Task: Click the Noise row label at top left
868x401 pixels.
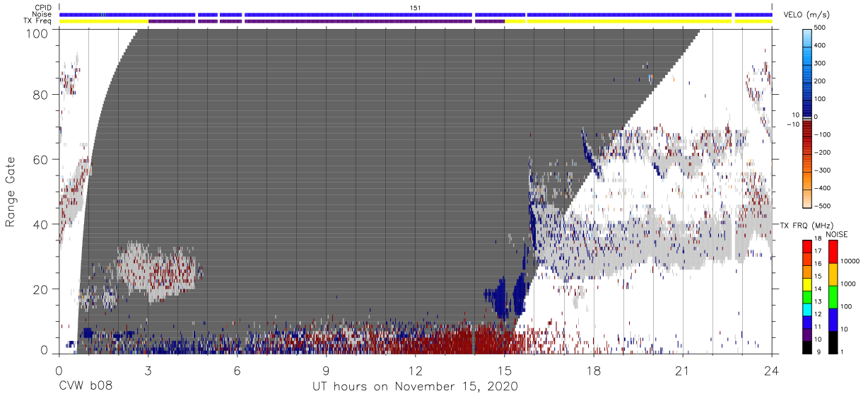Action: coord(41,14)
